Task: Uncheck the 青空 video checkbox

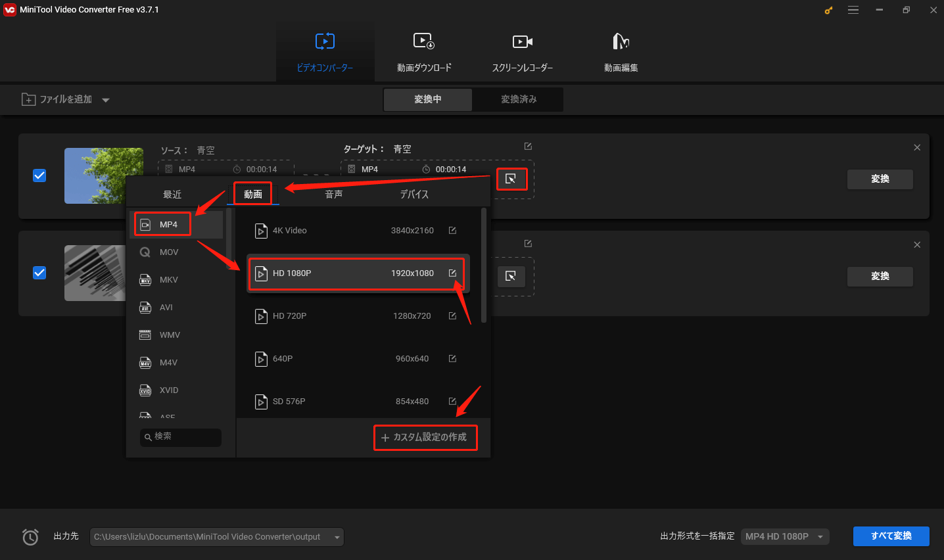Action: [39, 175]
